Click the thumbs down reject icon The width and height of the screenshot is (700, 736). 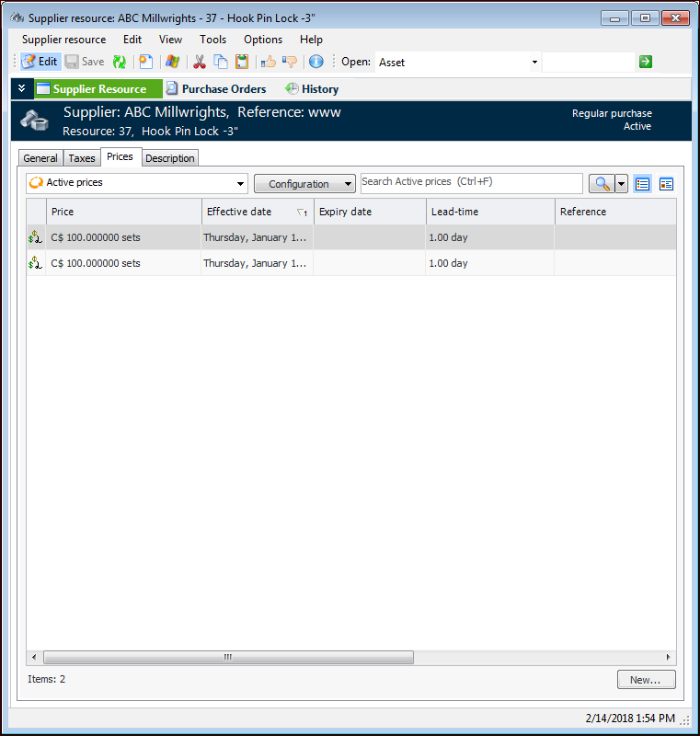pos(290,62)
